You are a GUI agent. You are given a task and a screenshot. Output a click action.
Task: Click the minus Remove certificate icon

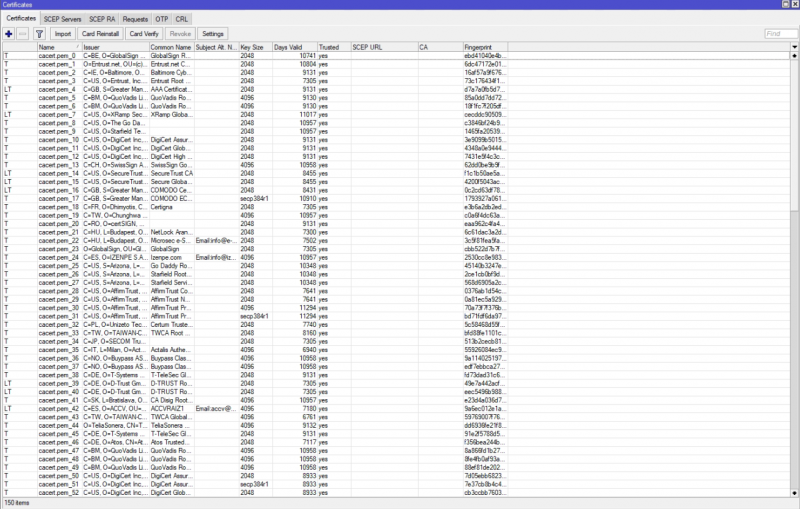point(23,34)
